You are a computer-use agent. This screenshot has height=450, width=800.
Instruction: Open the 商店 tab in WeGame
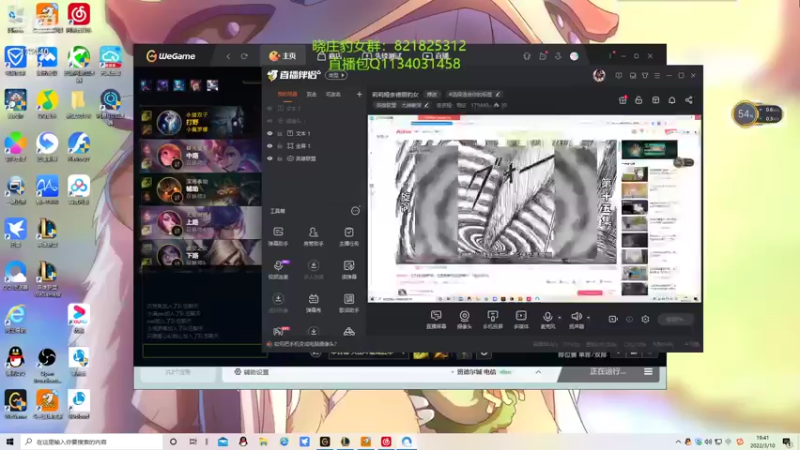pos(329,56)
